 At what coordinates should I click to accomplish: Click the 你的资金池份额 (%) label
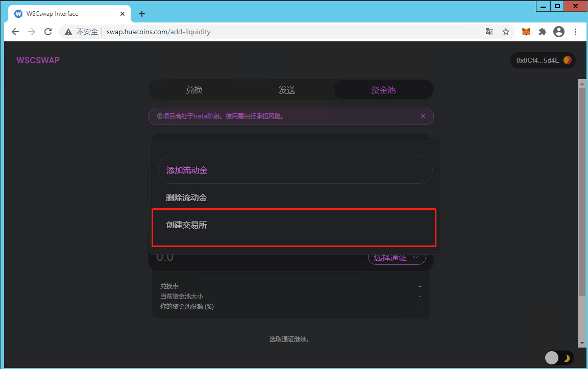click(187, 306)
